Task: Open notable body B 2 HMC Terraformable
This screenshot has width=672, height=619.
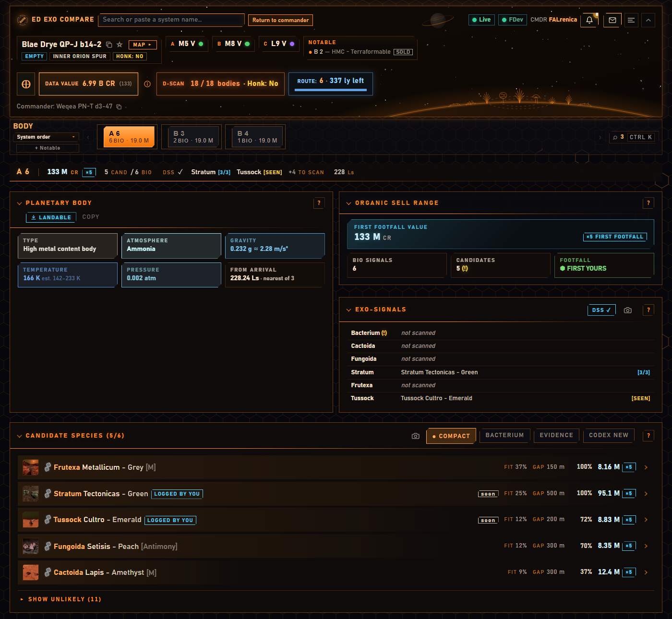Action: (360, 52)
